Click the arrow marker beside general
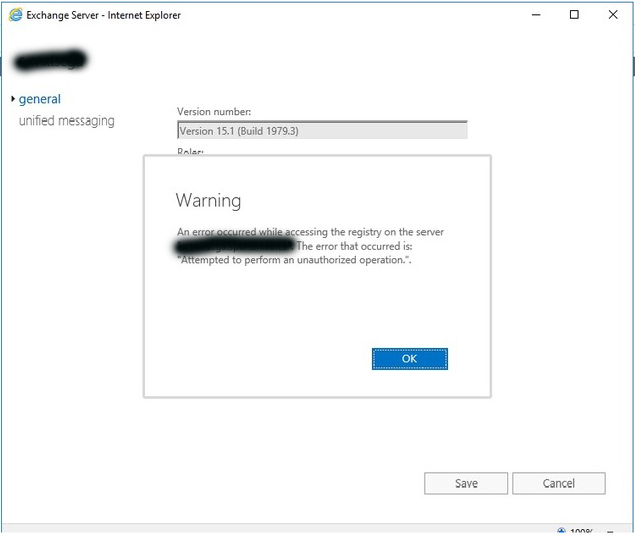The height and width of the screenshot is (536, 635). coord(13,98)
